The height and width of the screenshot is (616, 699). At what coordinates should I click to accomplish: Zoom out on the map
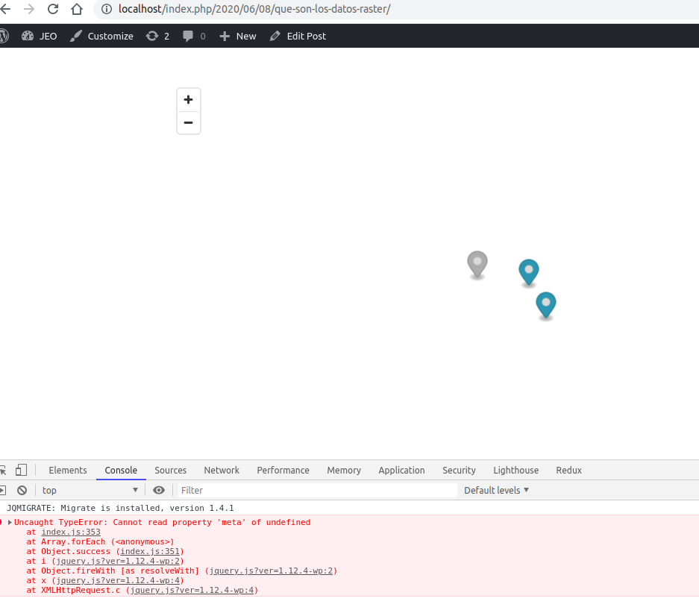click(189, 122)
